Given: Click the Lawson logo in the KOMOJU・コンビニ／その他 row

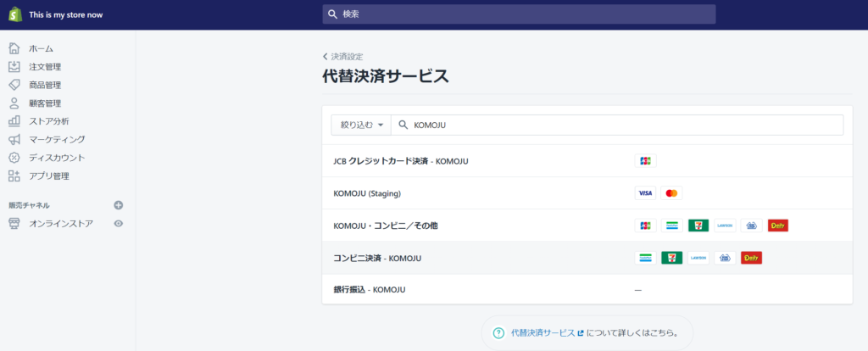Looking at the screenshot, I should [726, 226].
